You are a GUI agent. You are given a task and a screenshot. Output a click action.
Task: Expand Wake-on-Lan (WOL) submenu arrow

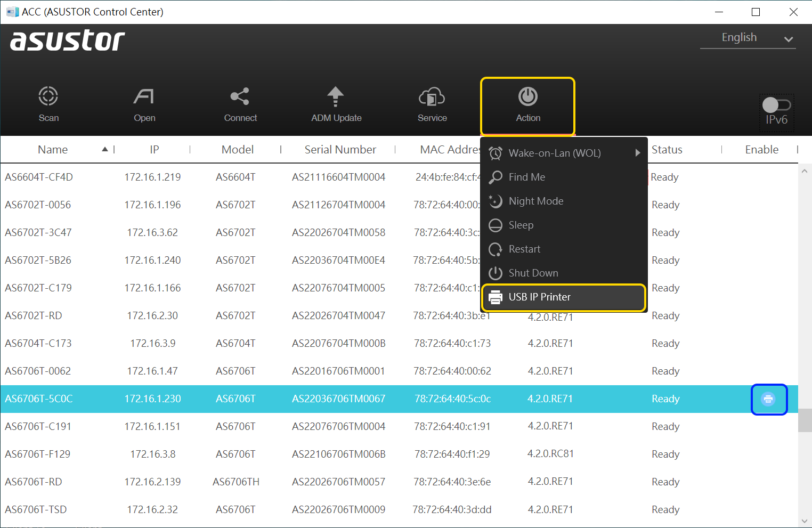(x=638, y=153)
